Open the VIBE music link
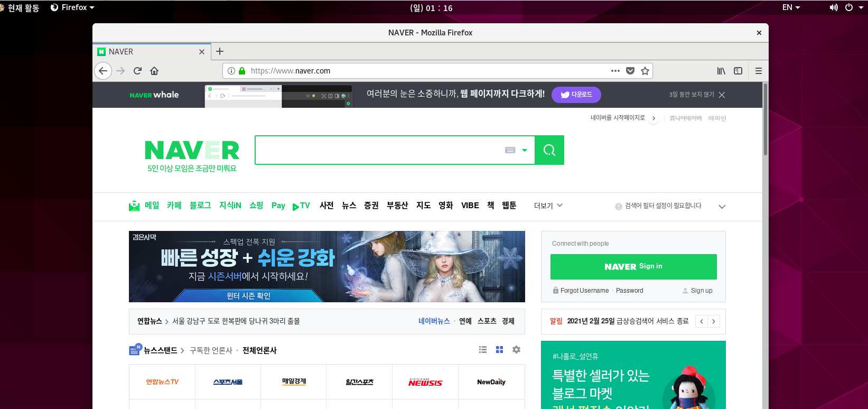 tap(470, 206)
